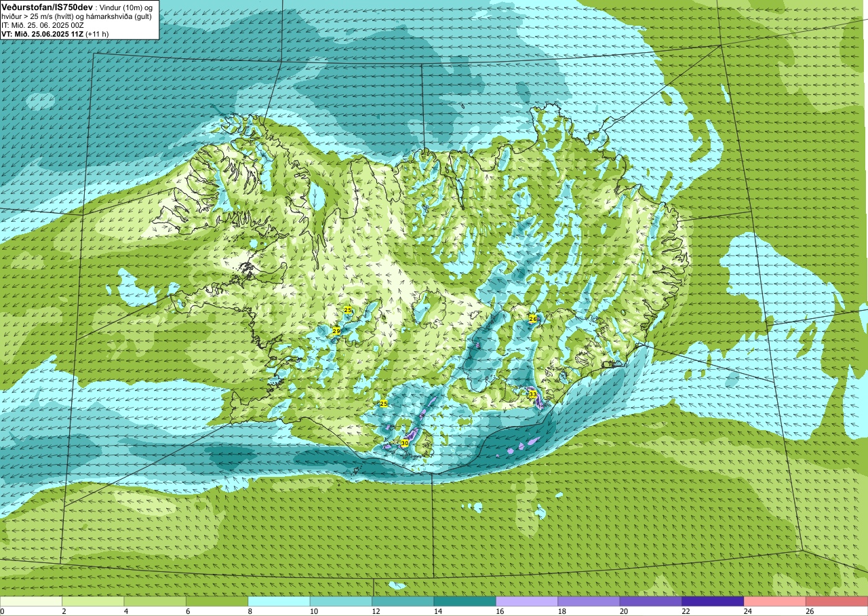Image resolution: width=868 pixels, height=616 pixels.
Task: Pick the 20–22 m/s violet legend swatch
Action: (651, 601)
